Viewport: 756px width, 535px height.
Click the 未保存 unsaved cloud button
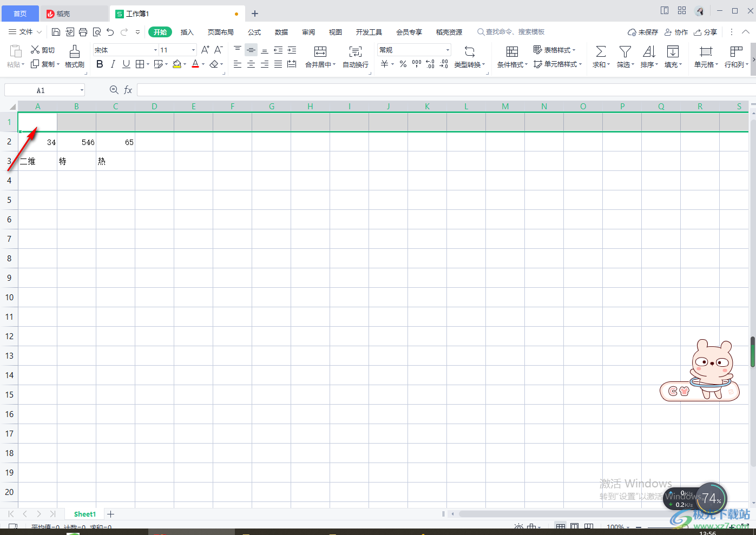click(643, 32)
